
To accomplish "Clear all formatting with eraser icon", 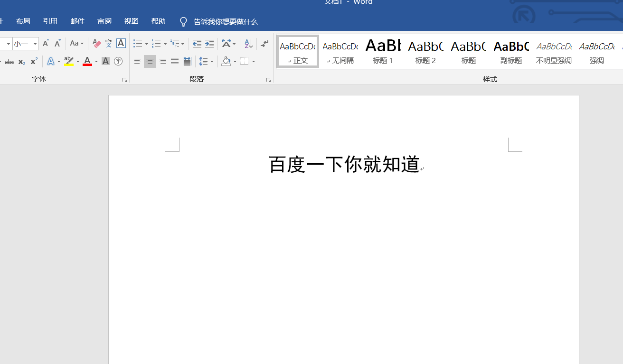I will click(x=97, y=44).
